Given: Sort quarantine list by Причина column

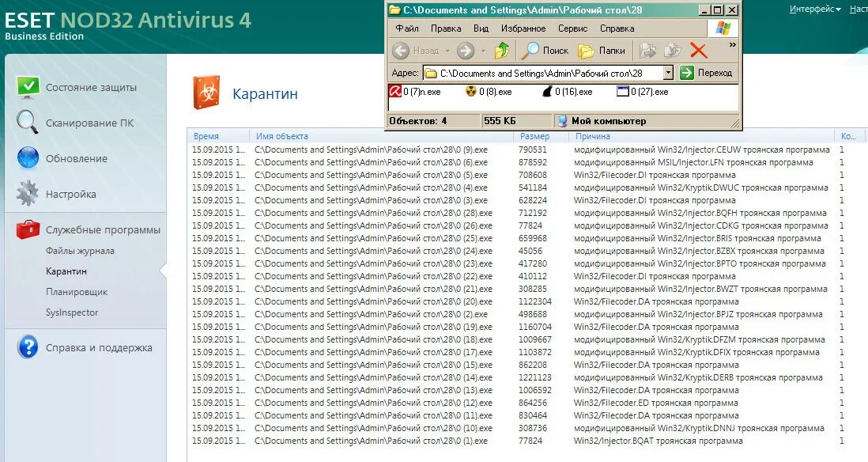Looking at the screenshot, I should click(x=701, y=136).
